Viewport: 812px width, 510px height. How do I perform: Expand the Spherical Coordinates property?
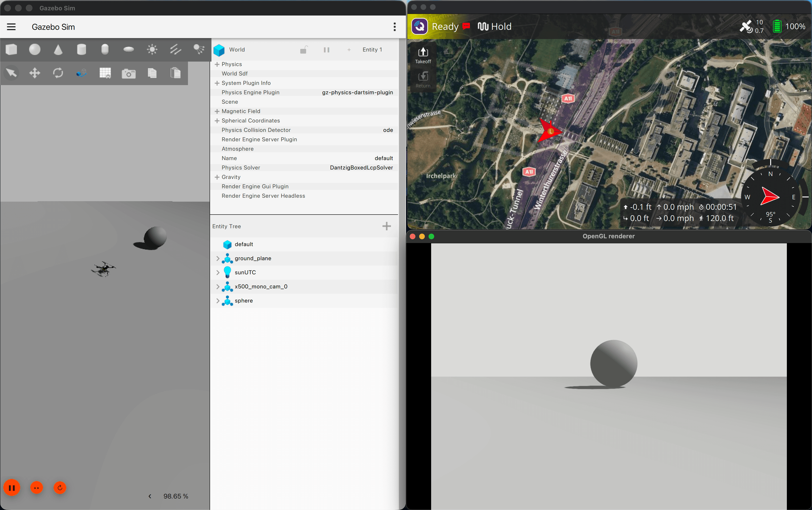tap(217, 120)
